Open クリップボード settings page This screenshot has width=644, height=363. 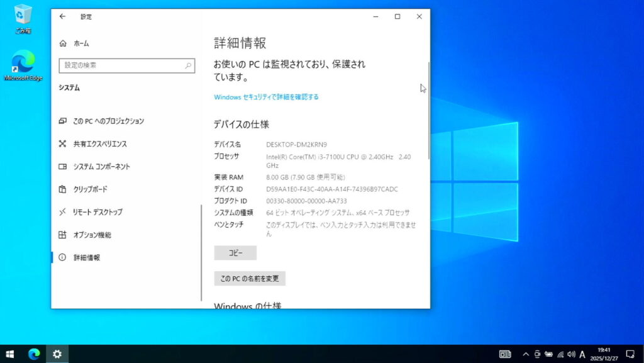tap(90, 189)
